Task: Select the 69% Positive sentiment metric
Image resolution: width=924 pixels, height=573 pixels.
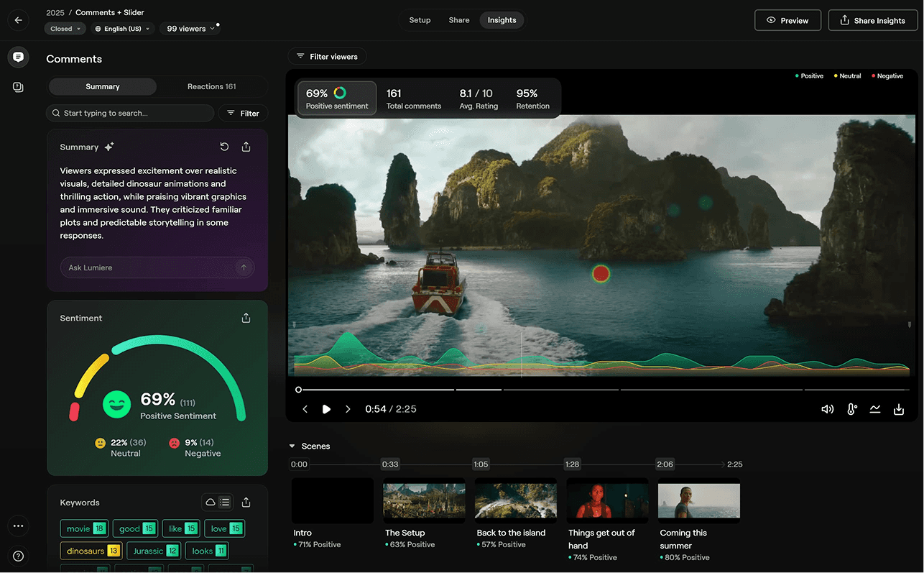Action: [x=337, y=98]
